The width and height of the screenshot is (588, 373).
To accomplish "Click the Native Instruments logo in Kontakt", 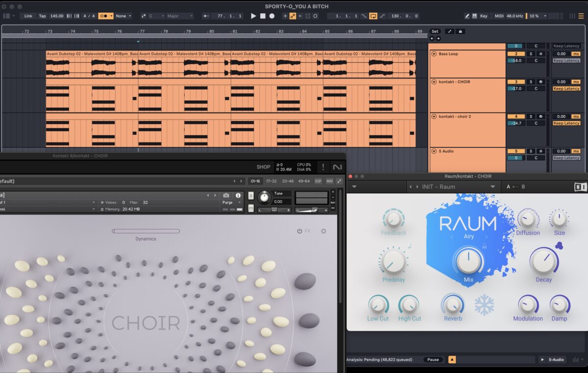I will 337,167.
